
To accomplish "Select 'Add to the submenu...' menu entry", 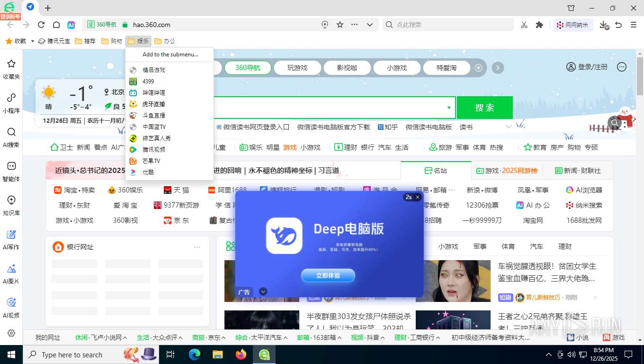I will tap(170, 55).
